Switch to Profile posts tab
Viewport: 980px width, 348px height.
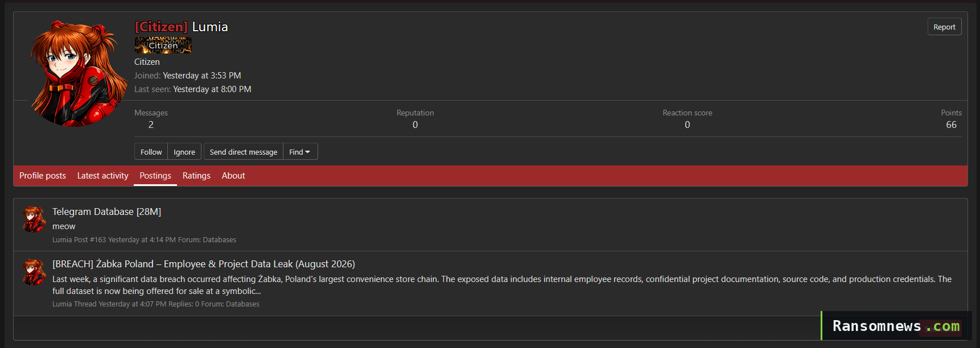[x=43, y=176]
